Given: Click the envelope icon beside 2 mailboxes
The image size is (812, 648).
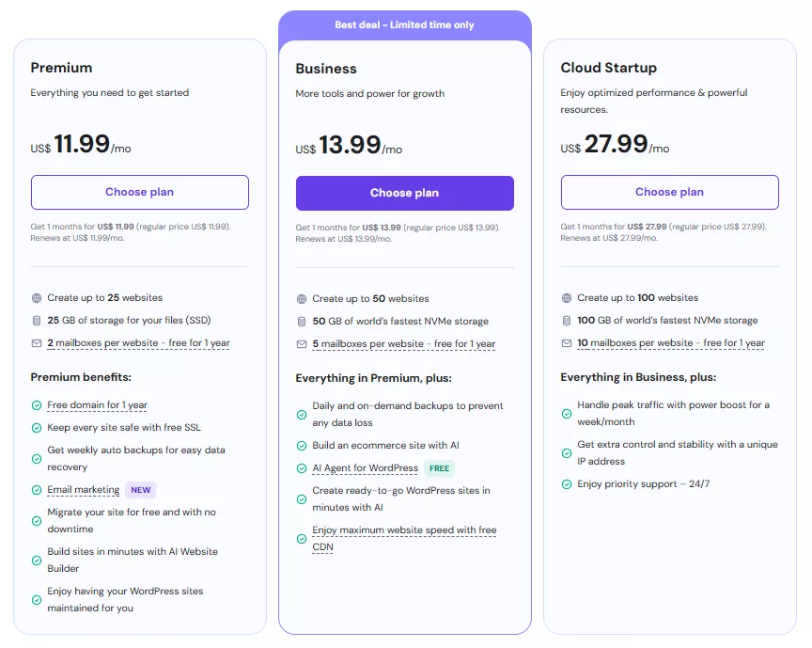Looking at the screenshot, I should 37,343.
